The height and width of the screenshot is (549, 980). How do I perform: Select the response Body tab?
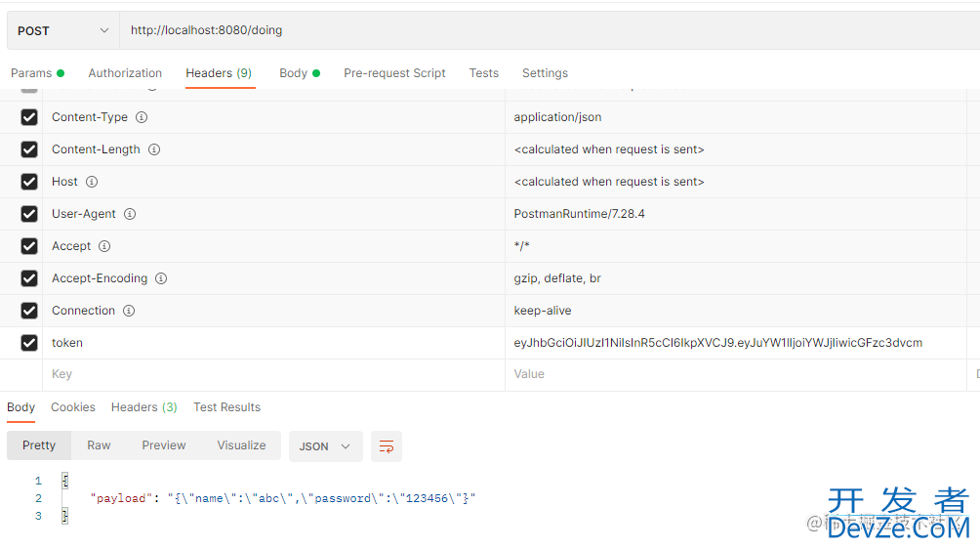coord(20,407)
